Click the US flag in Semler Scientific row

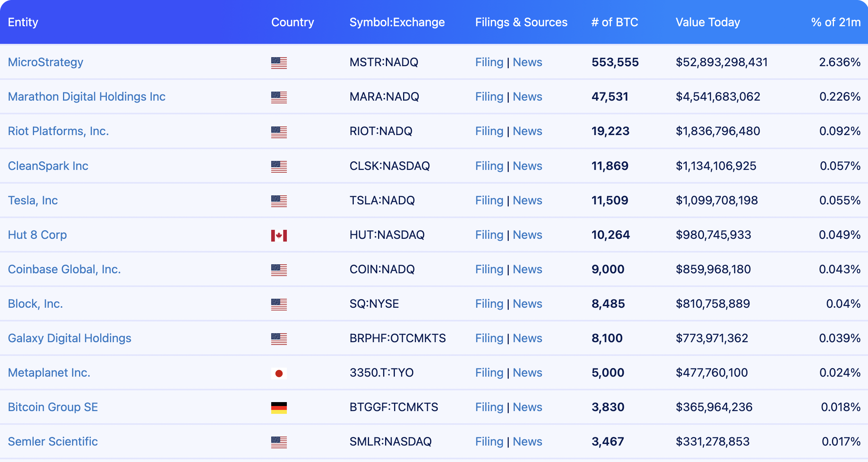click(279, 442)
